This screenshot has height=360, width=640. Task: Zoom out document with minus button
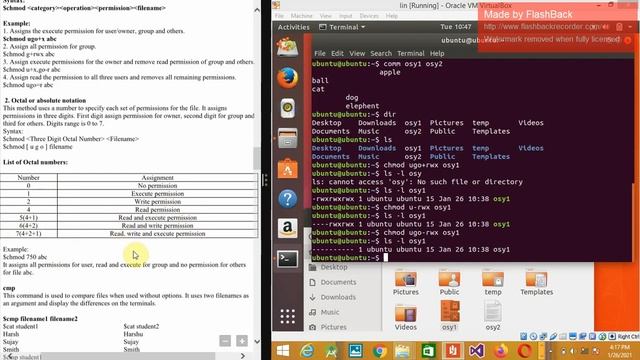click(x=225, y=340)
